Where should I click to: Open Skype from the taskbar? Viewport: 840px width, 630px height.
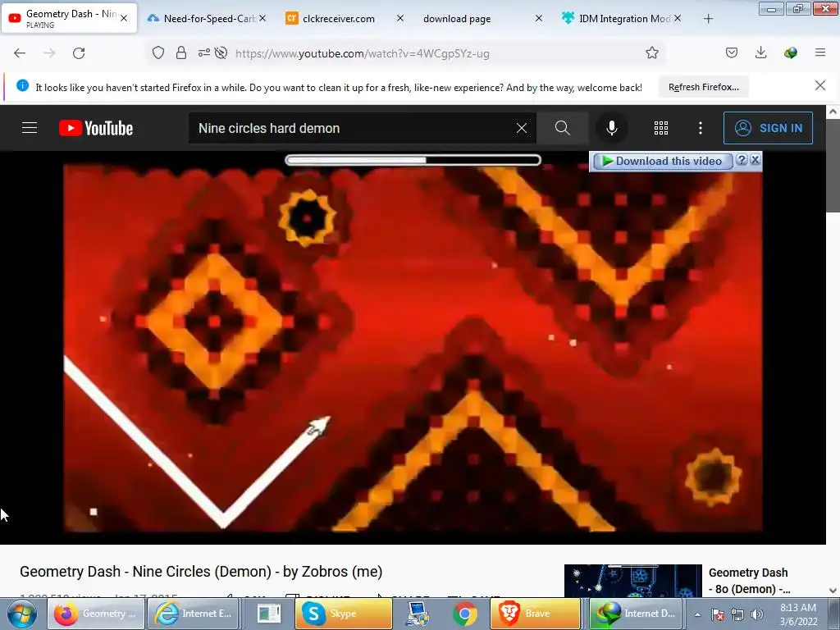pos(344,614)
